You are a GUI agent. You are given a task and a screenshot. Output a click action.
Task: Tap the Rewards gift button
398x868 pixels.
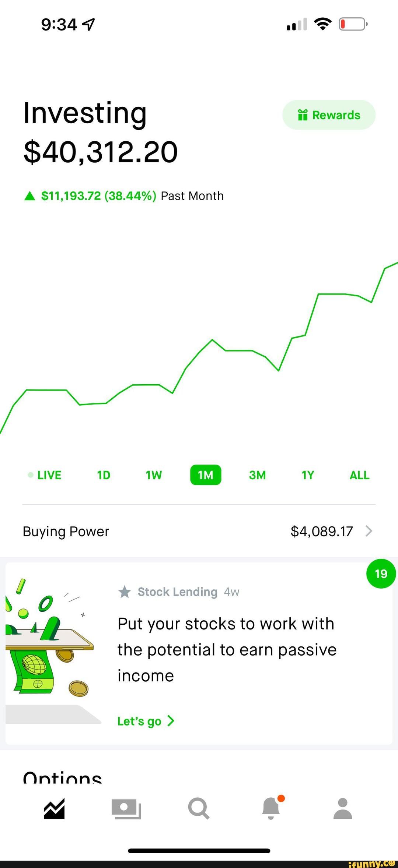coord(329,115)
